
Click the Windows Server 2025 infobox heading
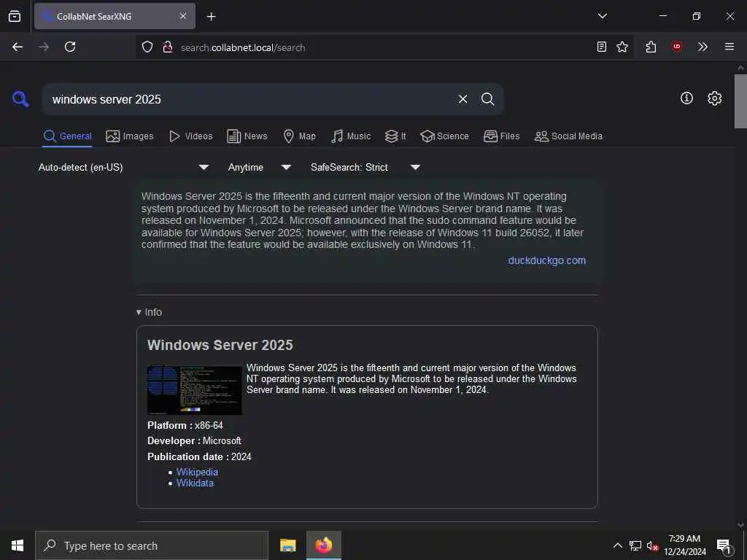pyautogui.click(x=220, y=345)
